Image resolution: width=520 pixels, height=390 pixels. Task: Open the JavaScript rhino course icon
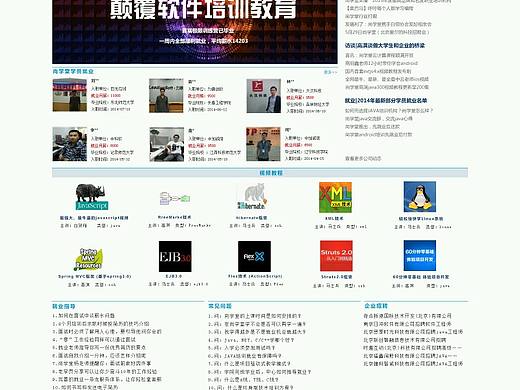point(91,197)
